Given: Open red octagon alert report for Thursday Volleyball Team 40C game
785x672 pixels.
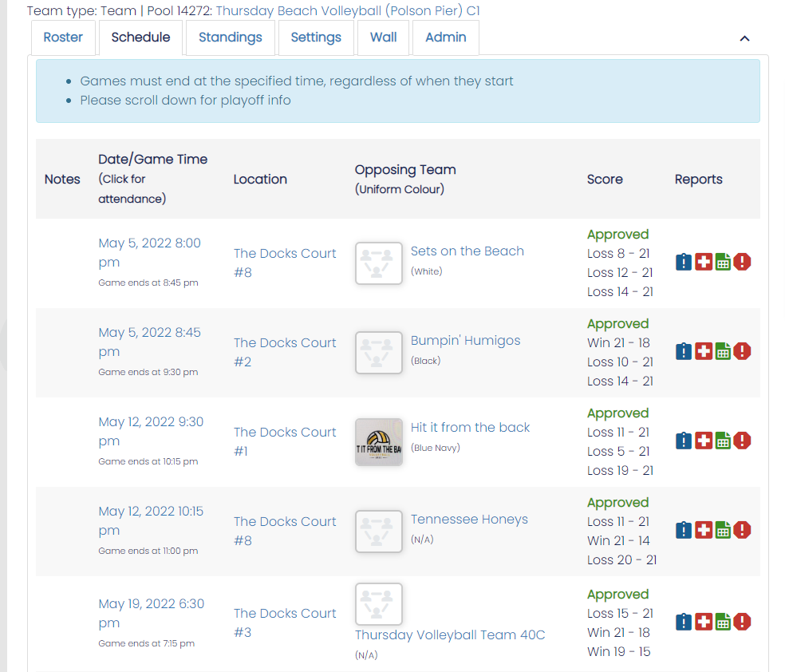Looking at the screenshot, I should pos(742,622).
